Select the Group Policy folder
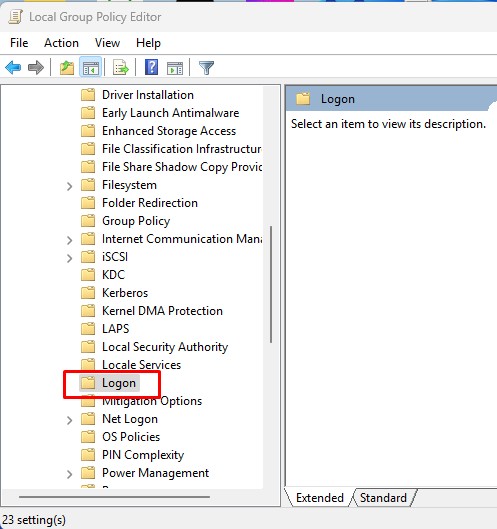The height and width of the screenshot is (529, 497). click(136, 221)
